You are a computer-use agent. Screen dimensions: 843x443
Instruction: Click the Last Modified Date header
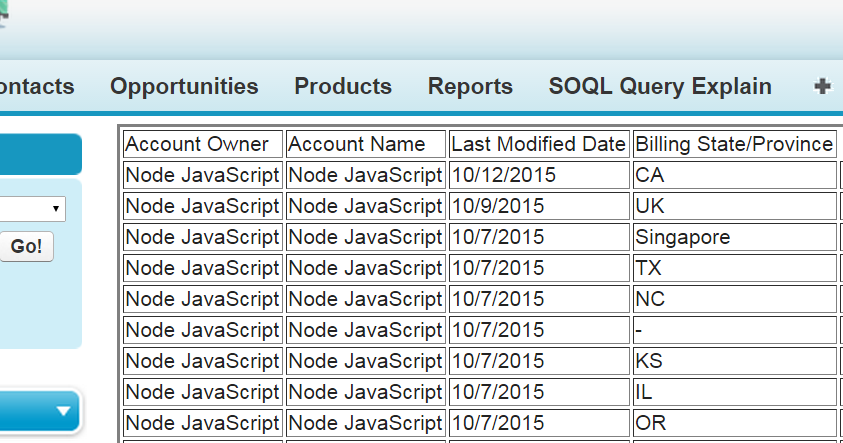click(539, 144)
